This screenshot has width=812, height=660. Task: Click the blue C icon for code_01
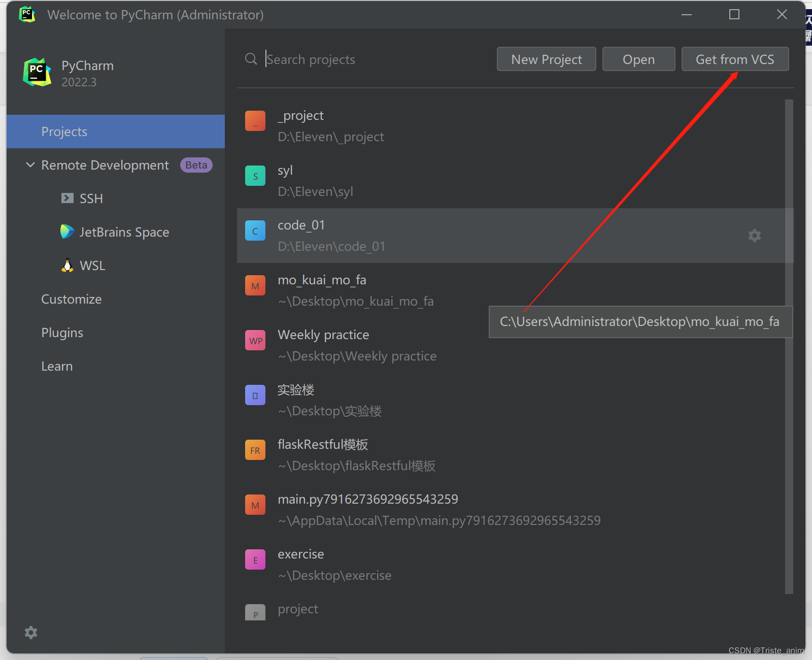point(255,230)
